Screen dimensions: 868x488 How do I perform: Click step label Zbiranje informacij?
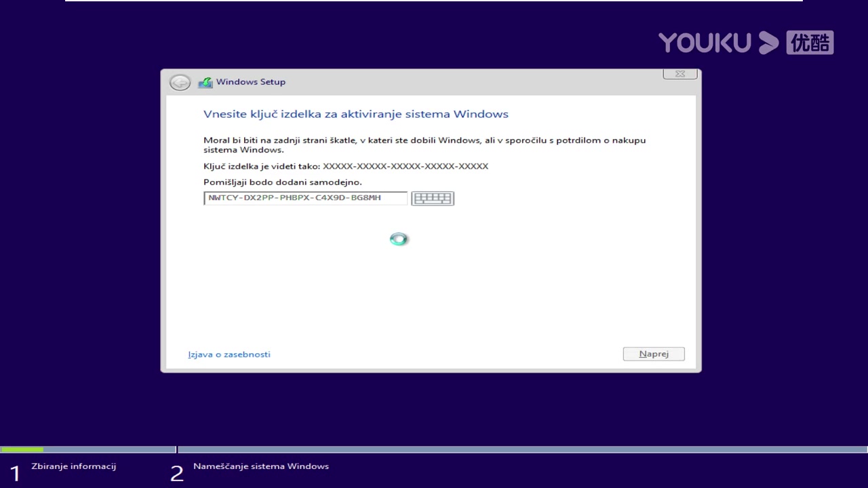74,466
